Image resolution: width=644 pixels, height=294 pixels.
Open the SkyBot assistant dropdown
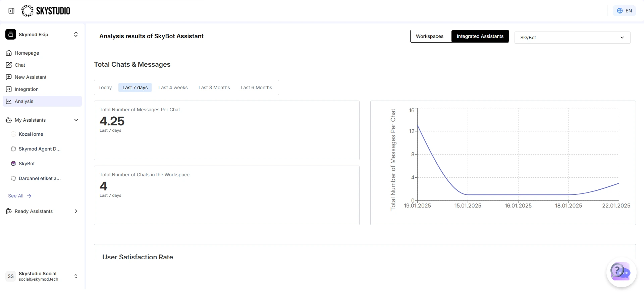coord(572,38)
